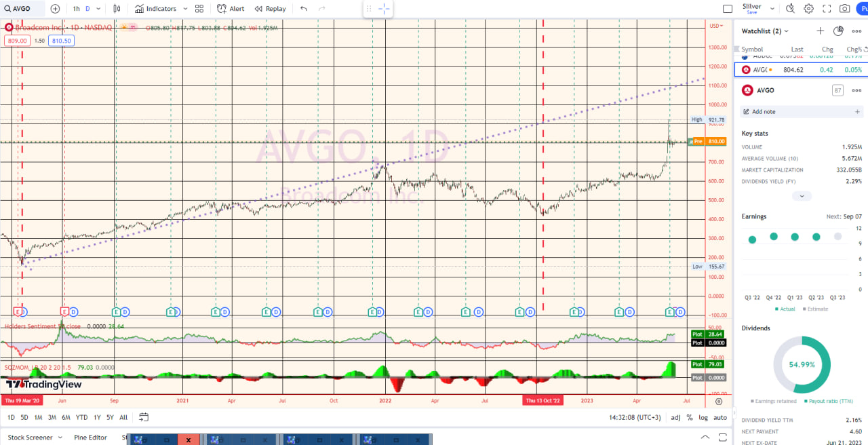Screen dimensions: 868x445
Task: Toggle percent scale mode
Action: coord(690,417)
